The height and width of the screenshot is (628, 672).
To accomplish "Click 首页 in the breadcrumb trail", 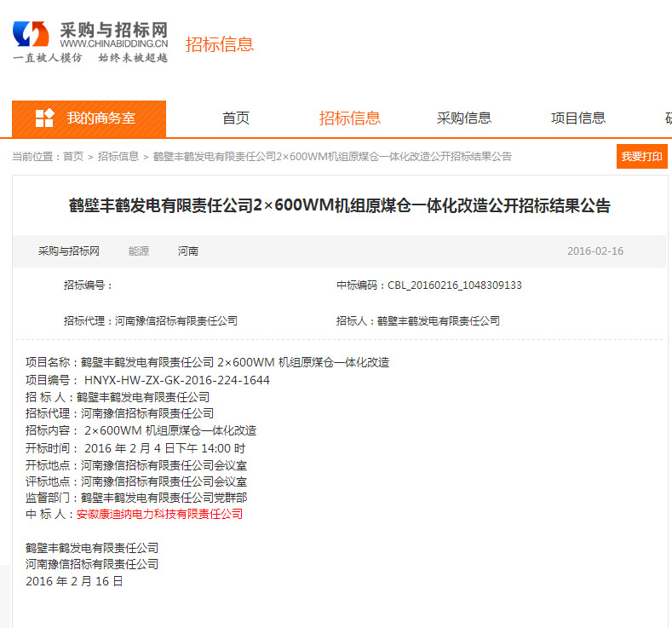I will pos(73,157).
